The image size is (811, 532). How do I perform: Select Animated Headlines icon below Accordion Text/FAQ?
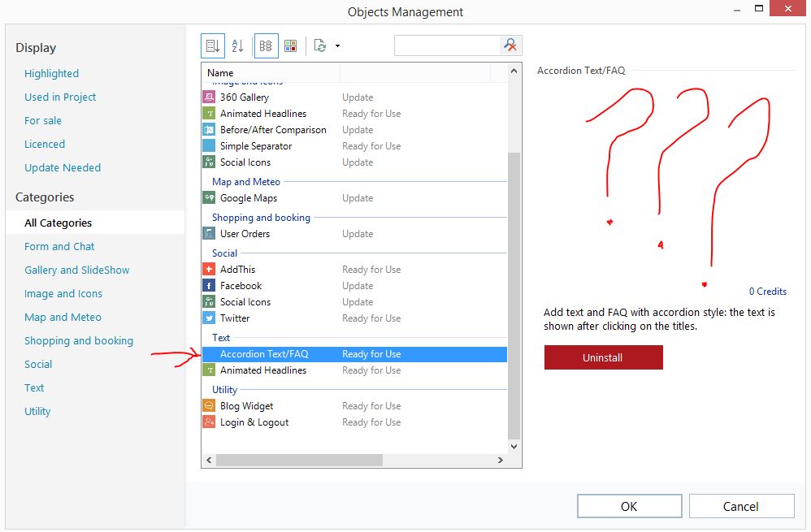209,370
